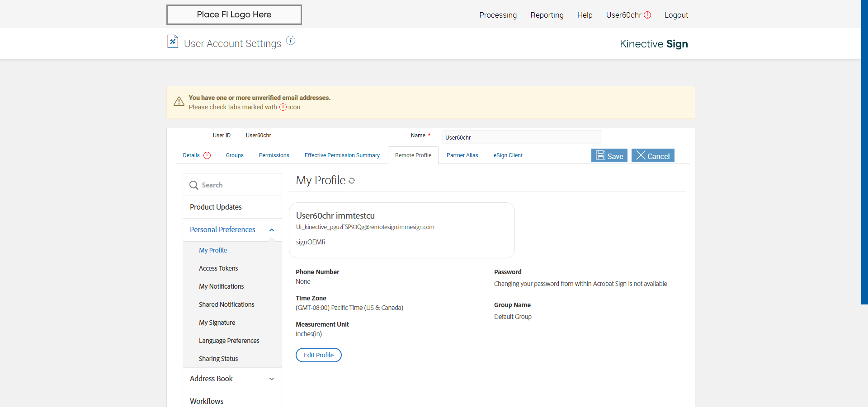
Task: Click the Place FI Logo Here image
Action: (x=234, y=14)
